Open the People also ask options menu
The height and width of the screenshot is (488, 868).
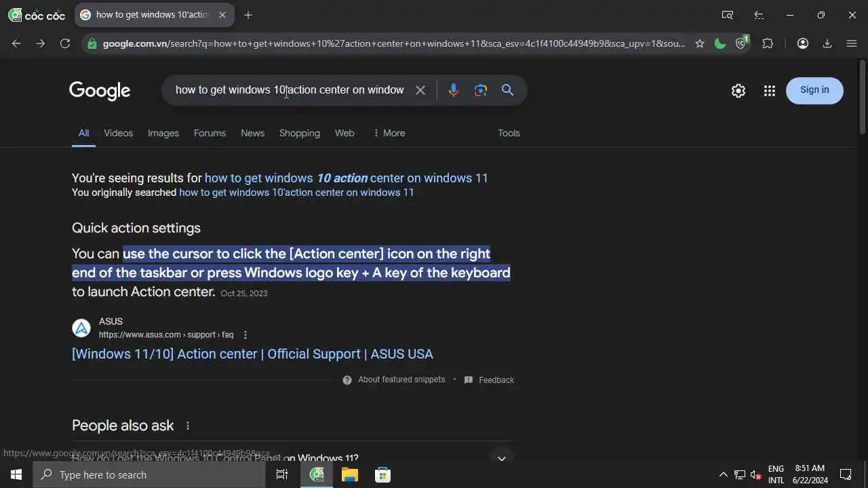[188, 426]
